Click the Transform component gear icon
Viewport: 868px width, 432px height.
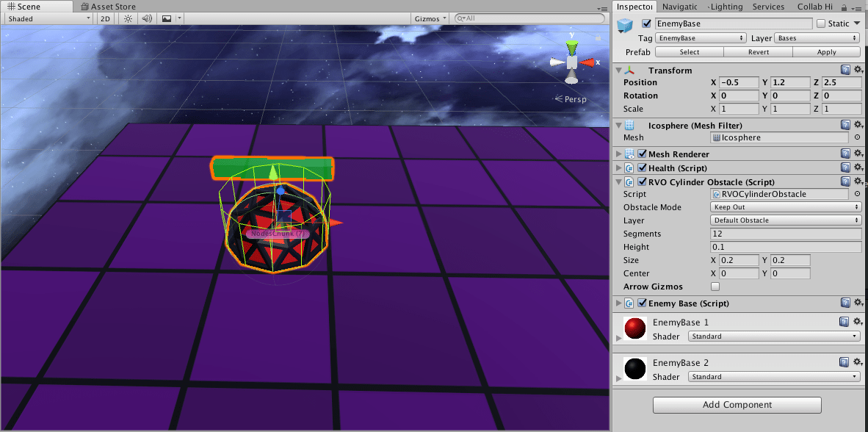[857, 70]
